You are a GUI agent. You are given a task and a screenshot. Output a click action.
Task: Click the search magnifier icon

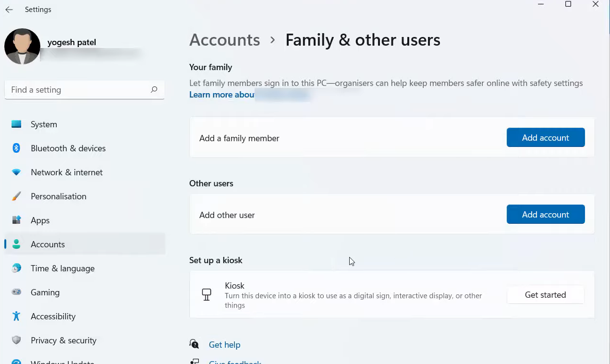tap(154, 90)
